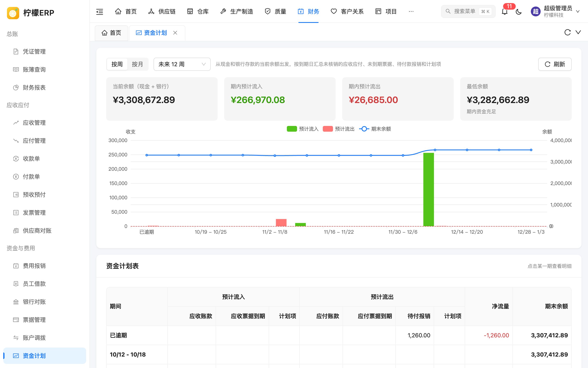The width and height of the screenshot is (588, 368).
Task: Click the large green inflow bar
Action: pos(428,190)
